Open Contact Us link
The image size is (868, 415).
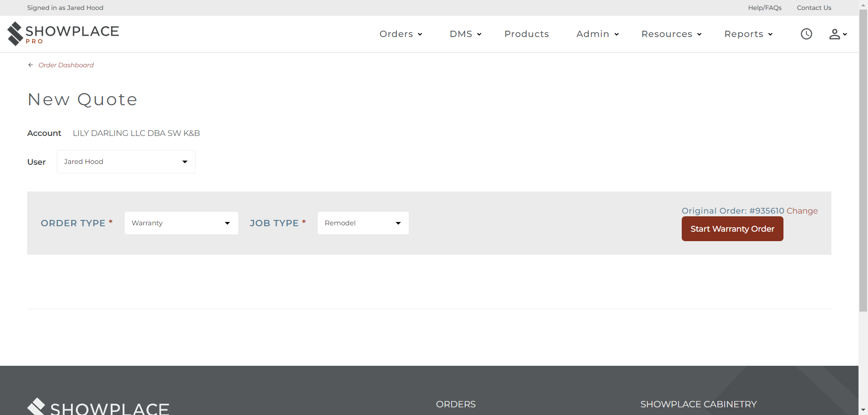[814, 8]
